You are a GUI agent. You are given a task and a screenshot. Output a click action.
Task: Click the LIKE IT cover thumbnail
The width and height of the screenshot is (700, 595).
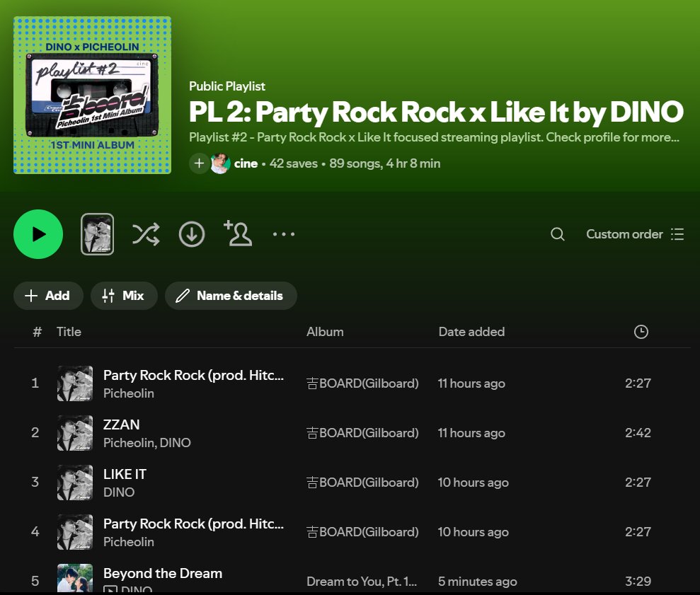click(x=75, y=483)
